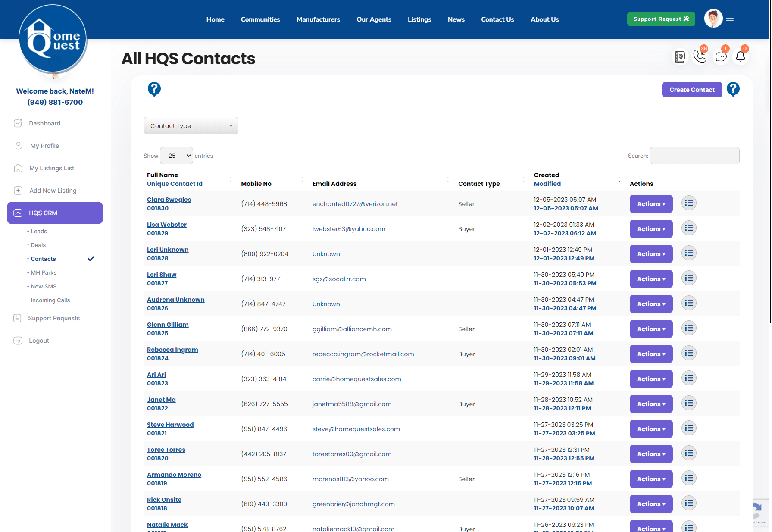772x532 pixels.
Task: Open the detail list icon for Lisa Webster row
Action: [688, 228]
